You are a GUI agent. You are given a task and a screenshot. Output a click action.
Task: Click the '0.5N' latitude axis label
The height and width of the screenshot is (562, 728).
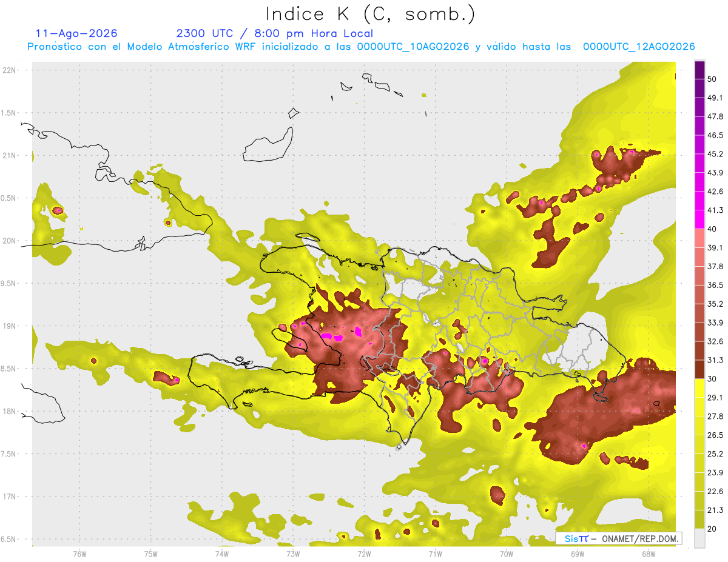point(9,198)
